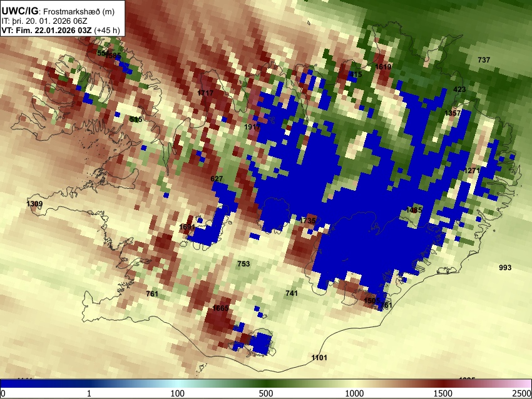Click the map value 1271
This screenshot has height=399, width=532.
tap(473, 171)
